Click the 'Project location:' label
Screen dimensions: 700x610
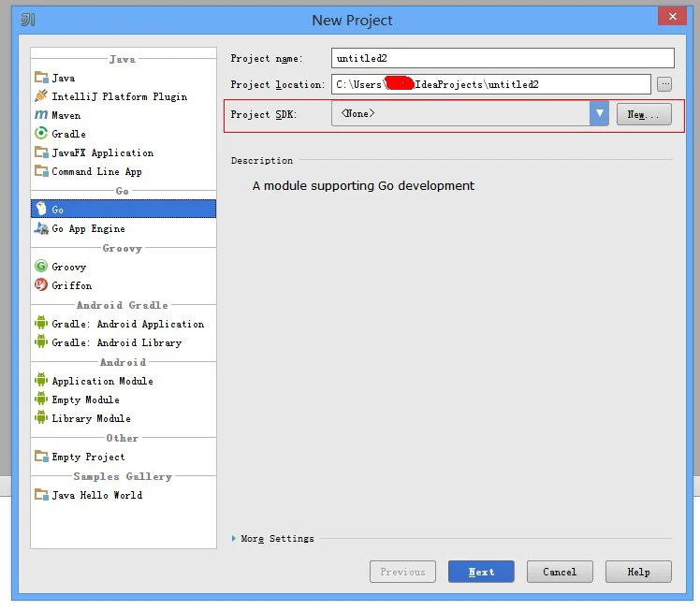[x=278, y=84]
